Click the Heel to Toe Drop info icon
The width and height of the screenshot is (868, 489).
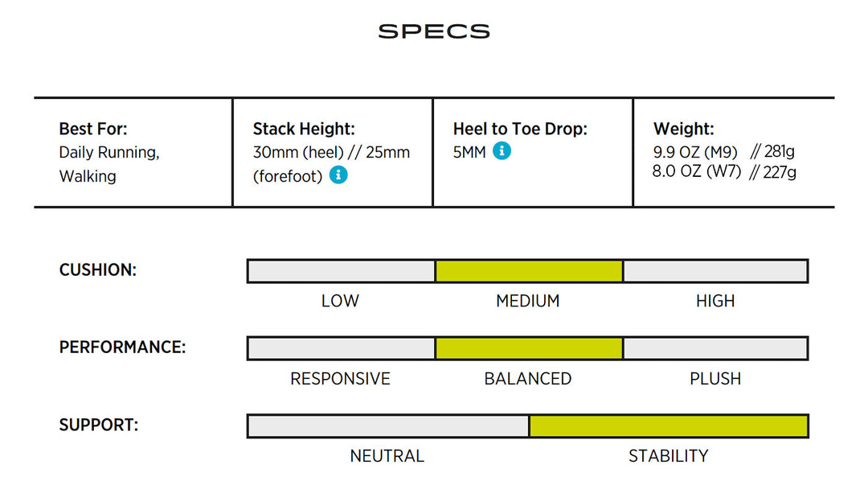point(502,150)
